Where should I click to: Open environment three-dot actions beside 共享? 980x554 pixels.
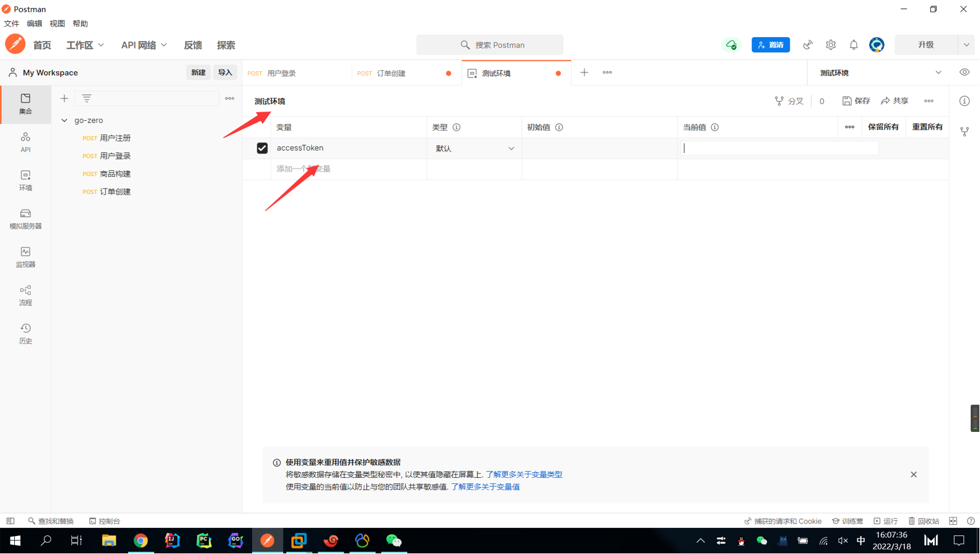[929, 101]
